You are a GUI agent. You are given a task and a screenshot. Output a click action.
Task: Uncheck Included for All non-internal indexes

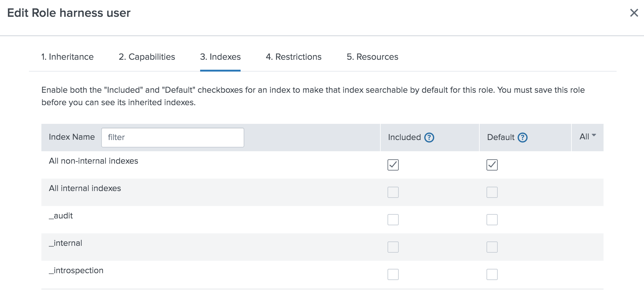393,165
